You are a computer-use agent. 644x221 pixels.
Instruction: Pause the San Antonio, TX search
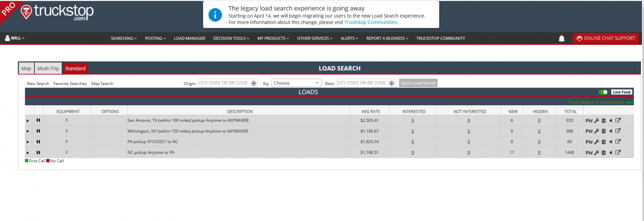[x=38, y=121]
